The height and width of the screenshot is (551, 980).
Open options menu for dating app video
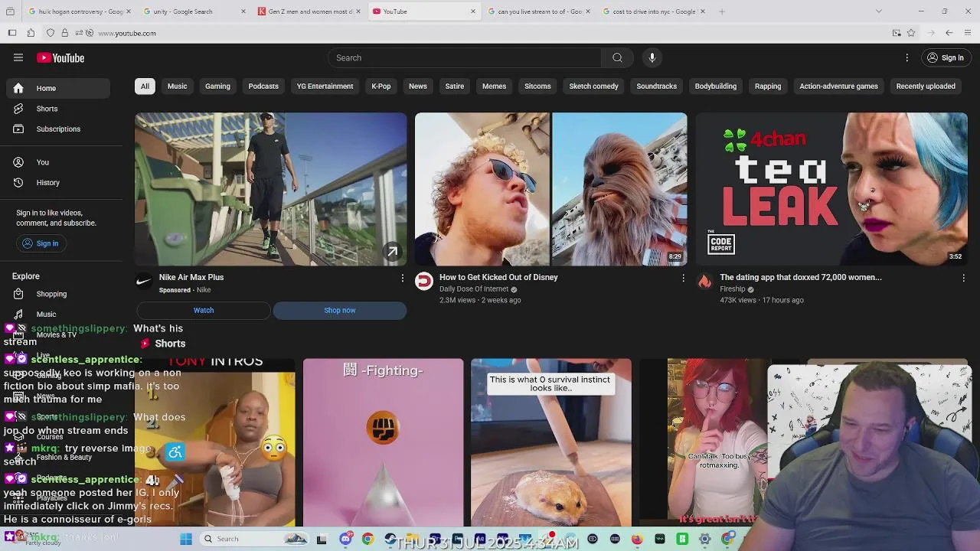tap(963, 278)
